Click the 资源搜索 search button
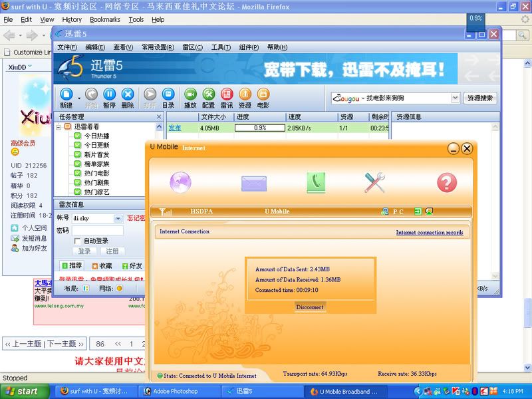Image resolution: width=532 pixels, height=399 pixels. click(x=480, y=98)
